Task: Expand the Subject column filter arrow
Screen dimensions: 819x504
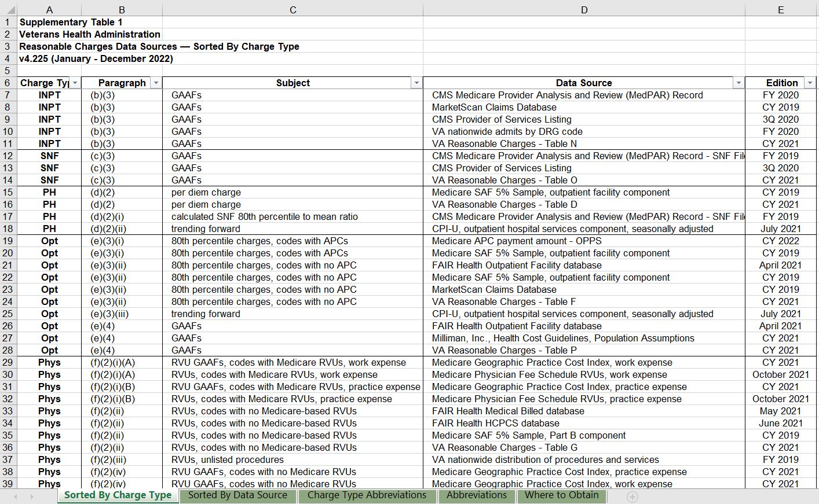Action: (416, 83)
